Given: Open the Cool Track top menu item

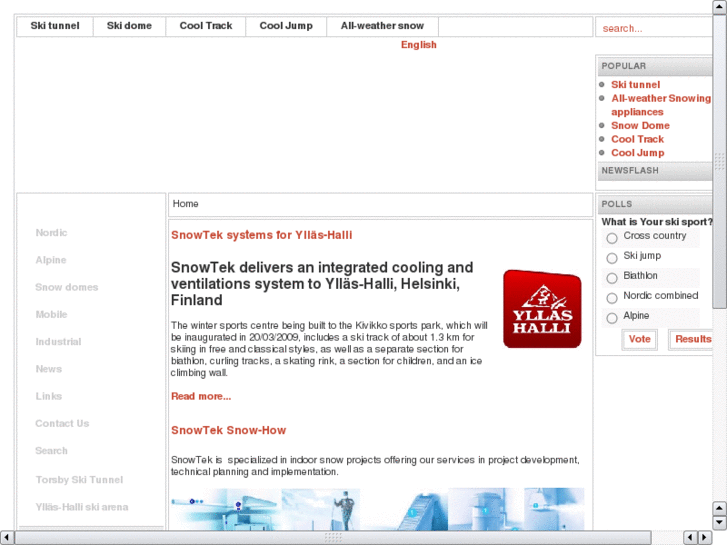Looking at the screenshot, I should 206,26.
